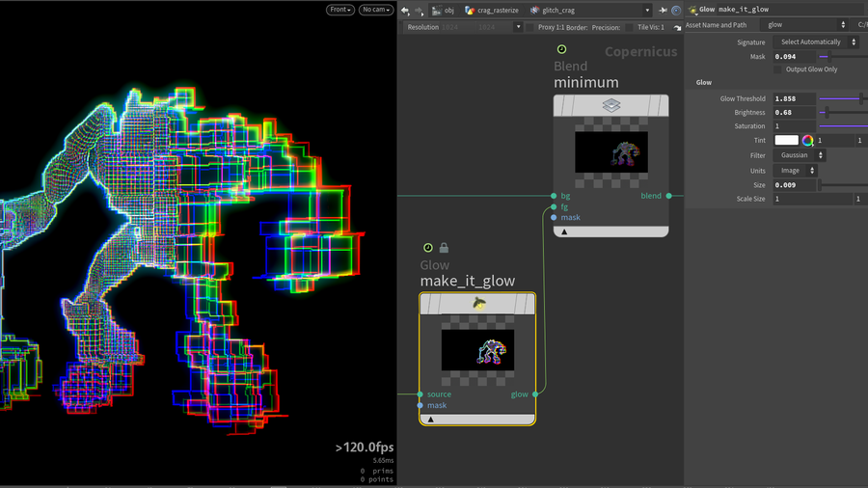Click the >120.0fps viewport readout
Viewport: 868px width, 488px height.
pos(365,447)
